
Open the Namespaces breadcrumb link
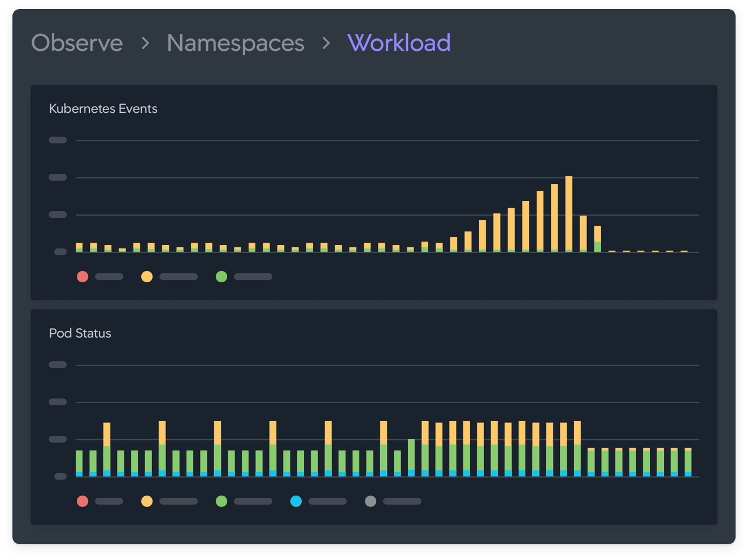coord(236,43)
